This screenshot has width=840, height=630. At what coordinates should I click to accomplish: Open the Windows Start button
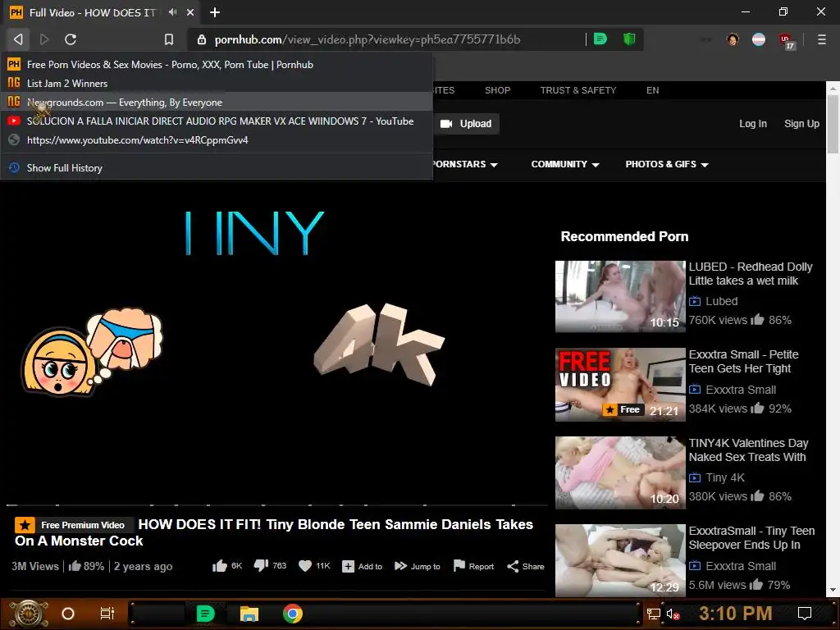point(27,614)
